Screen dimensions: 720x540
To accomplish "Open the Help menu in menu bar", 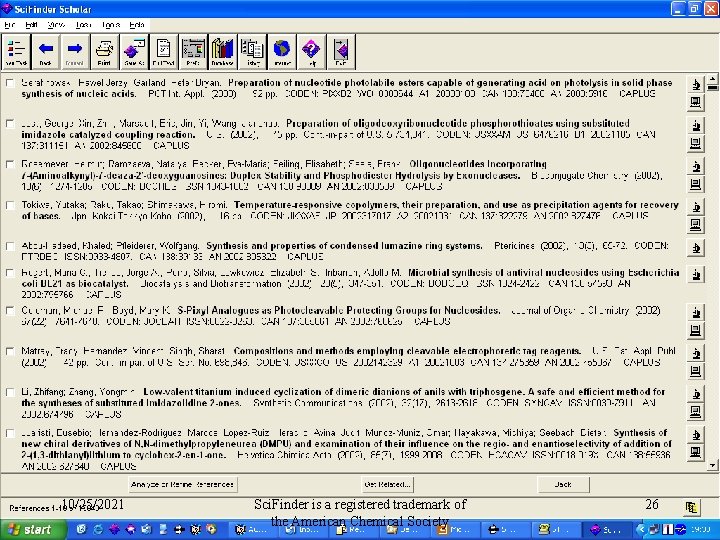I will tap(136, 25).
